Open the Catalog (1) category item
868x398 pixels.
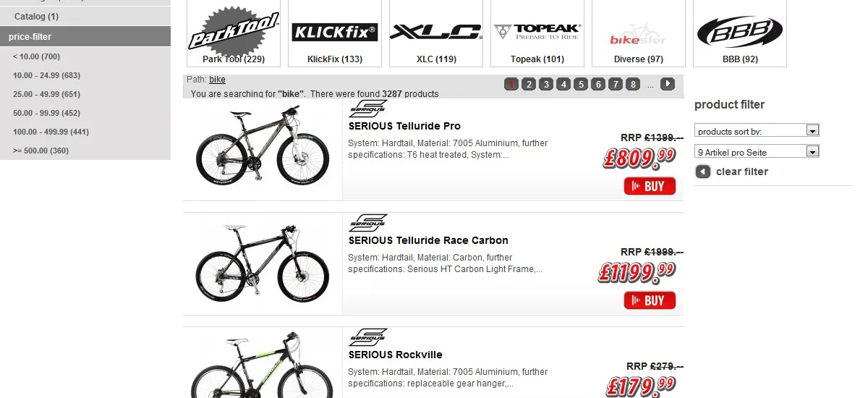tap(36, 16)
